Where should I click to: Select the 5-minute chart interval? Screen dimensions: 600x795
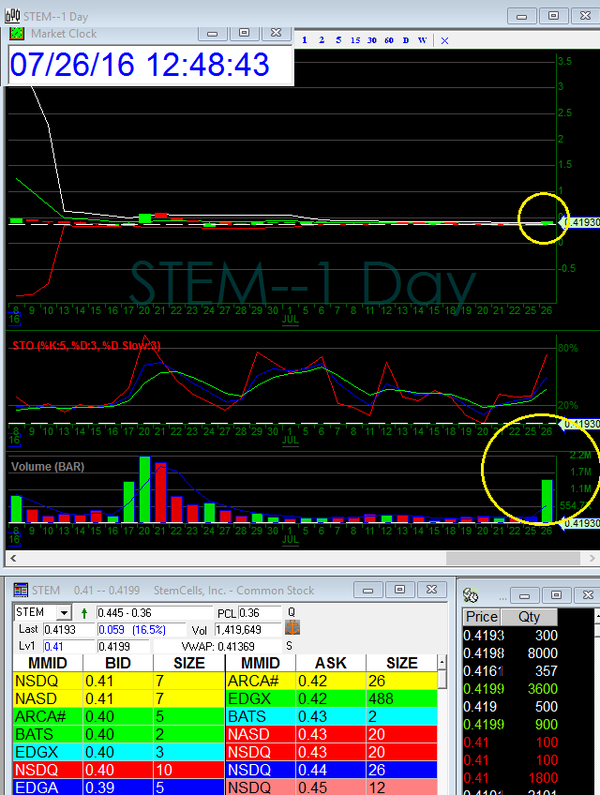click(x=338, y=40)
